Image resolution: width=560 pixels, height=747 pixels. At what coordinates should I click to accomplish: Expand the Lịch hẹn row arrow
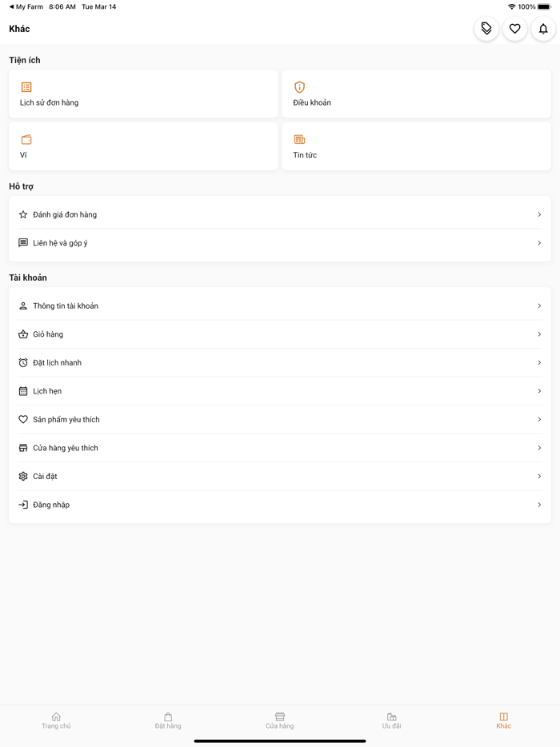coord(538,391)
